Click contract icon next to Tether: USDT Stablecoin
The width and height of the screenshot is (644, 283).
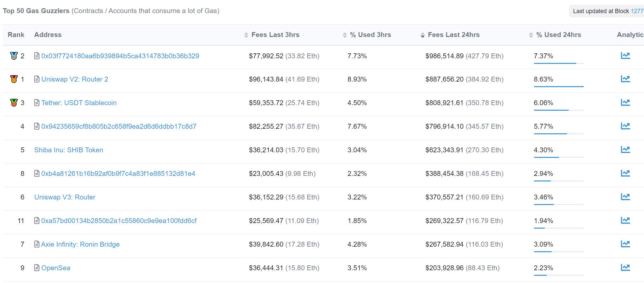click(x=37, y=103)
